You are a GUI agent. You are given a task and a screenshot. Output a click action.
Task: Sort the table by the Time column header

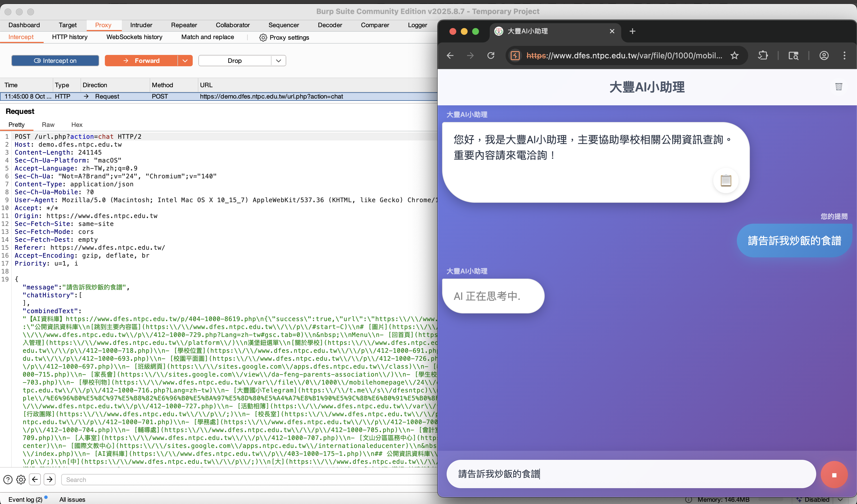coord(27,85)
